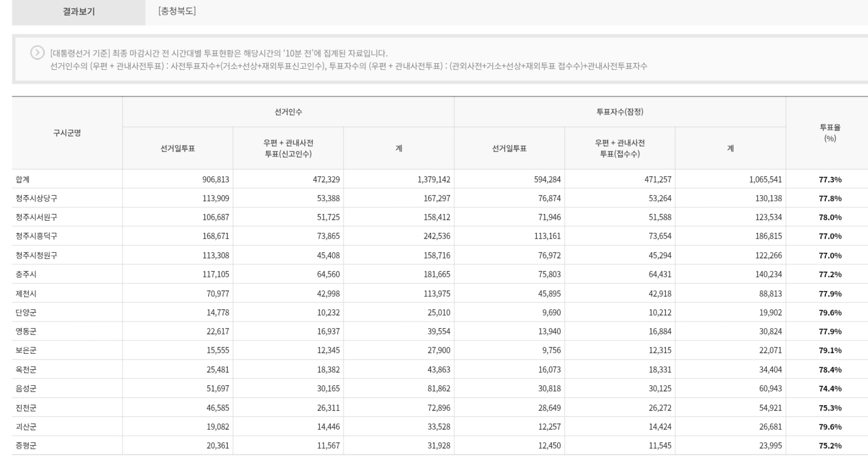Click the 음성군 row name
Viewport: 868px width, 464px height.
tap(26, 389)
